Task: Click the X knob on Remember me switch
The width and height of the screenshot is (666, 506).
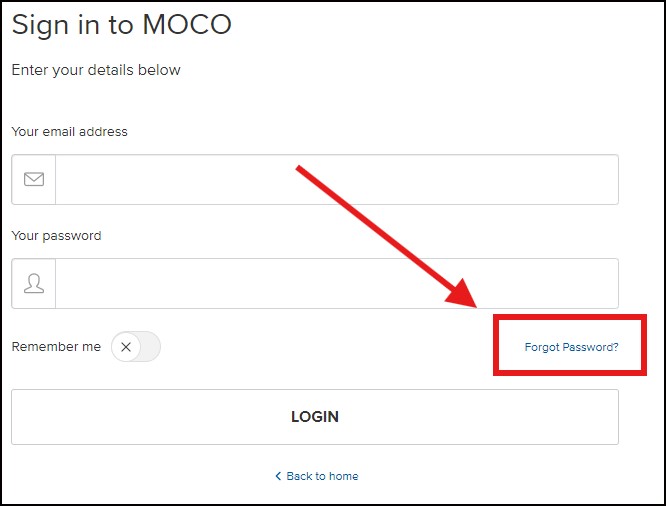Action: pos(125,347)
